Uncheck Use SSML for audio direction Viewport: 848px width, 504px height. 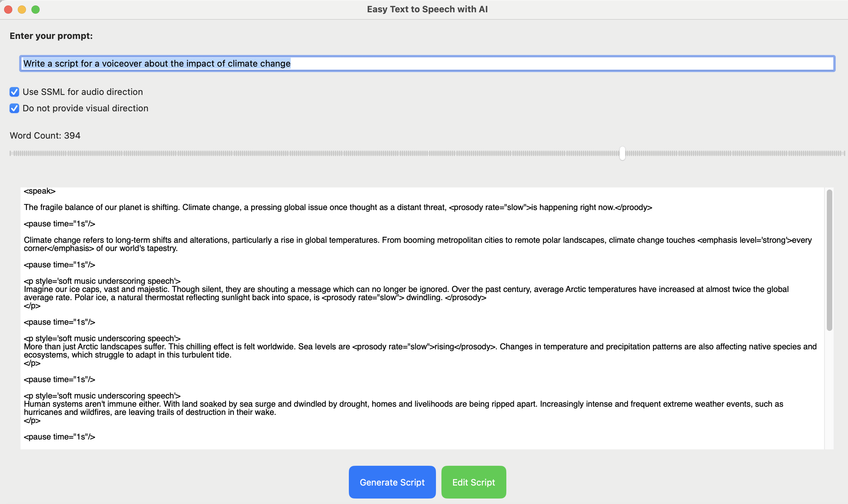[14, 92]
